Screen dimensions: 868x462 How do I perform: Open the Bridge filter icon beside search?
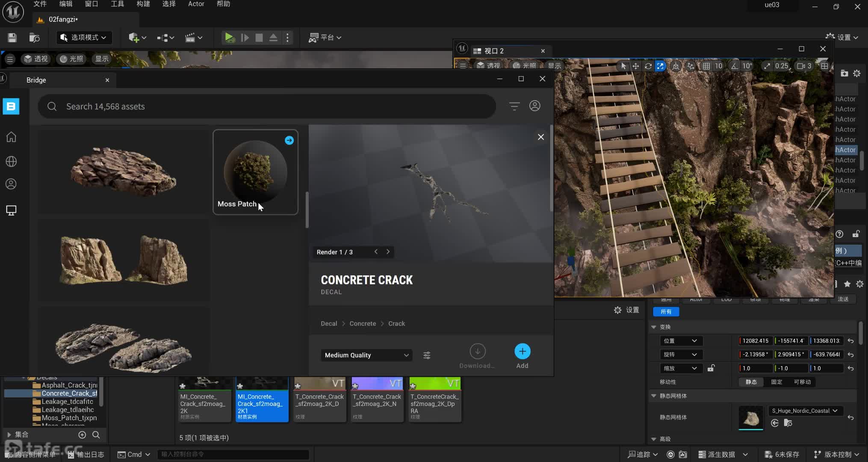[514, 106]
